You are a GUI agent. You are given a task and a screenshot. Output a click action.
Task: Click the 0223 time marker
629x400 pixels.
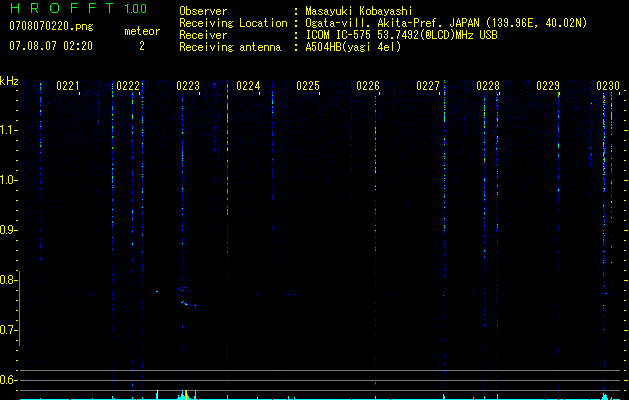(188, 86)
